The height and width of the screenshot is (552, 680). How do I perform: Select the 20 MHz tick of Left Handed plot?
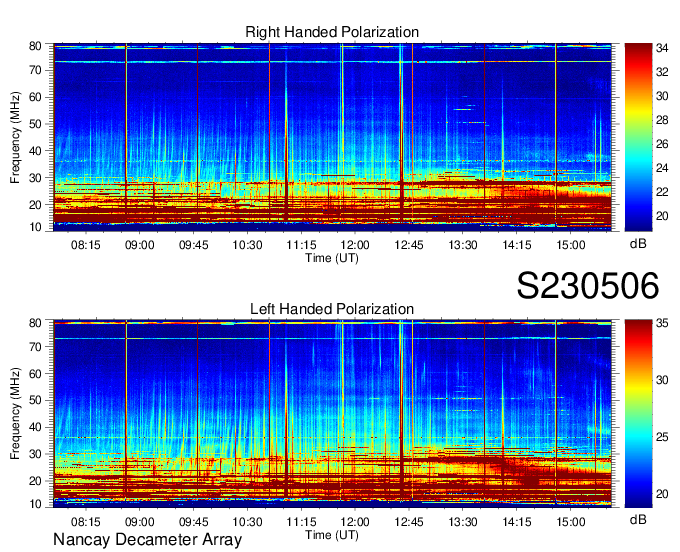click(35, 481)
